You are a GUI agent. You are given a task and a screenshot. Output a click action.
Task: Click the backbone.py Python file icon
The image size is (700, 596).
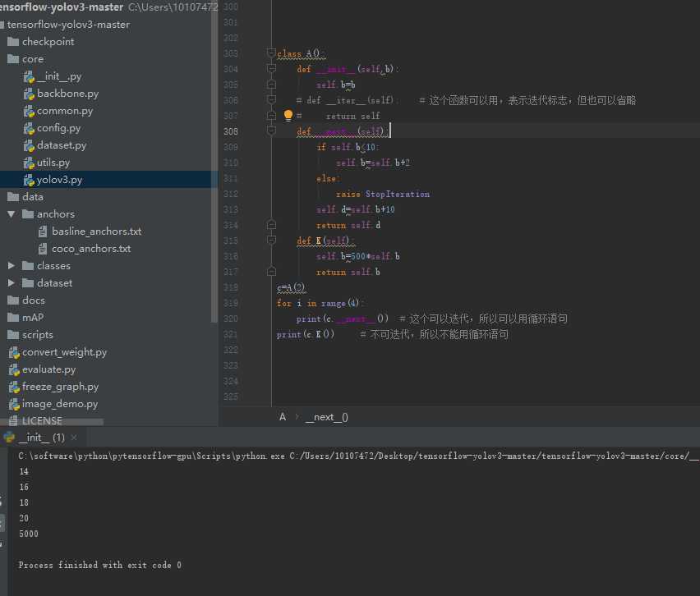pyautogui.click(x=29, y=94)
